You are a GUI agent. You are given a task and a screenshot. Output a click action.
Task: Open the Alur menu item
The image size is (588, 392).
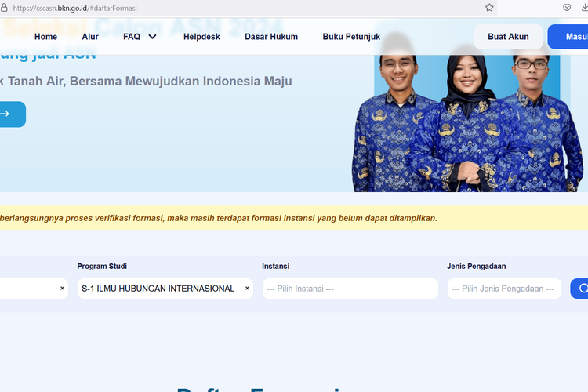pyautogui.click(x=90, y=37)
